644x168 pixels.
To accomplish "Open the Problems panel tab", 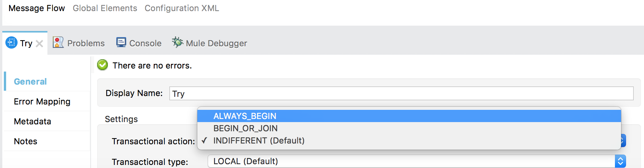I will 86,43.
